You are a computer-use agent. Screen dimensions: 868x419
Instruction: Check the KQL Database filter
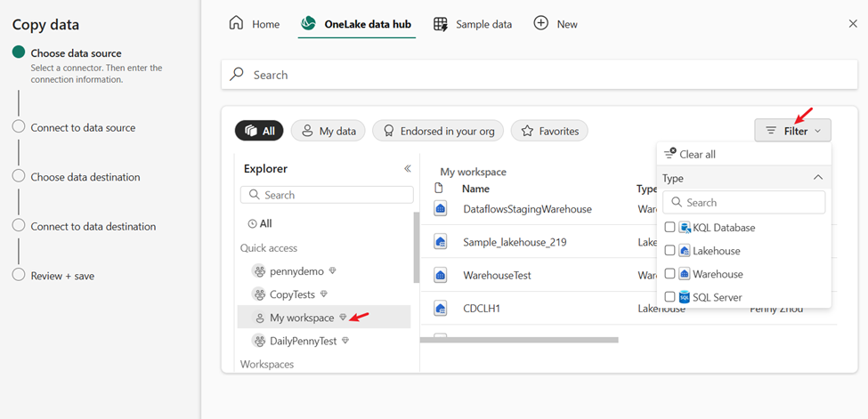tap(669, 228)
